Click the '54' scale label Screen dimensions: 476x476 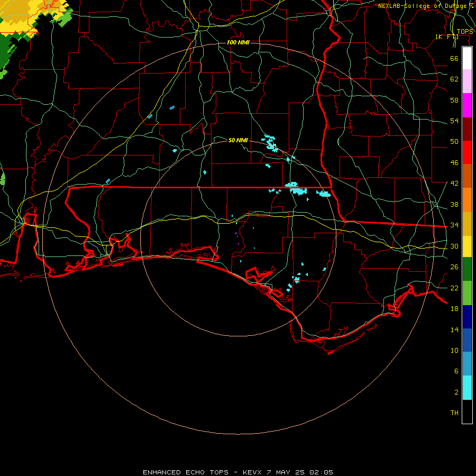(x=454, y=121)
